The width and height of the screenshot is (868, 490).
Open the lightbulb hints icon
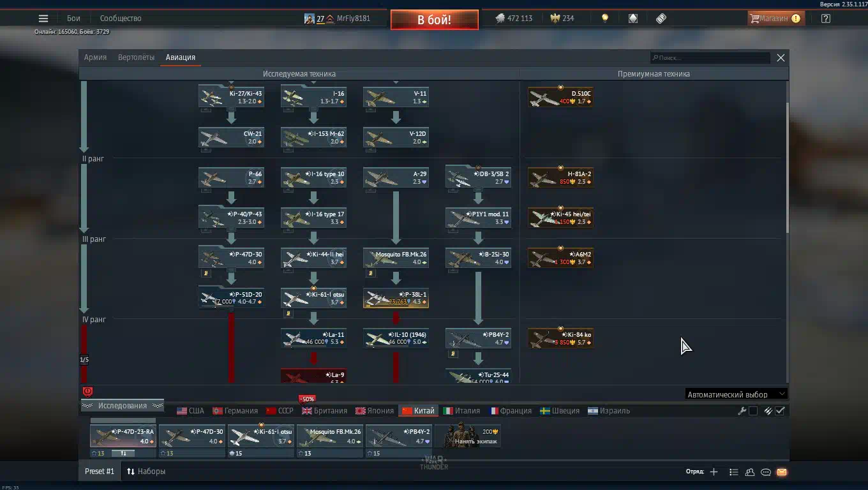[x=605, y=19]
